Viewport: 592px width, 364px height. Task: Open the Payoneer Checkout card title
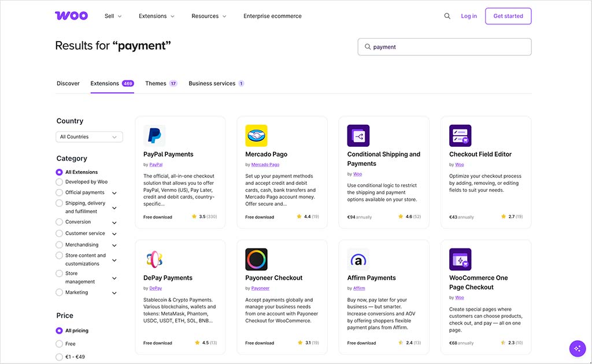click(273, 277)
